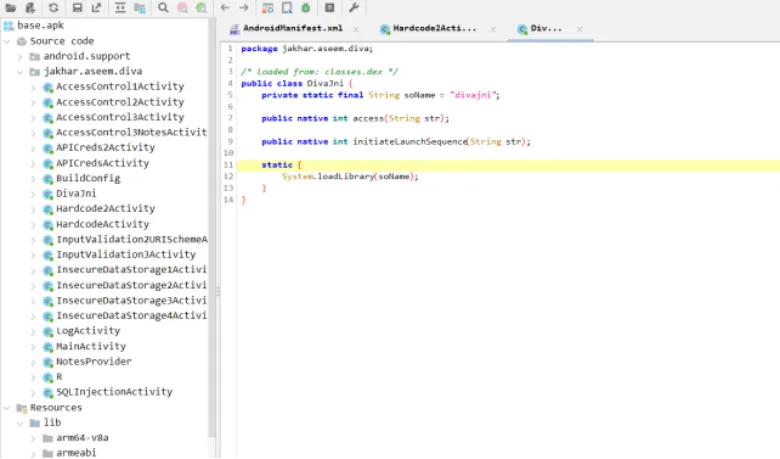Open InsecureDataStorage3Activi class
The width and height of the screenshot is (780, 459).
pos(131,300)
